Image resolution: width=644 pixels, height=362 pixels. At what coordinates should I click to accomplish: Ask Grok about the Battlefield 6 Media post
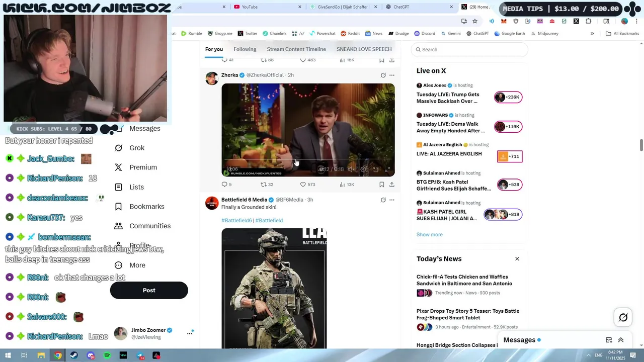click(x=383, y=200)
